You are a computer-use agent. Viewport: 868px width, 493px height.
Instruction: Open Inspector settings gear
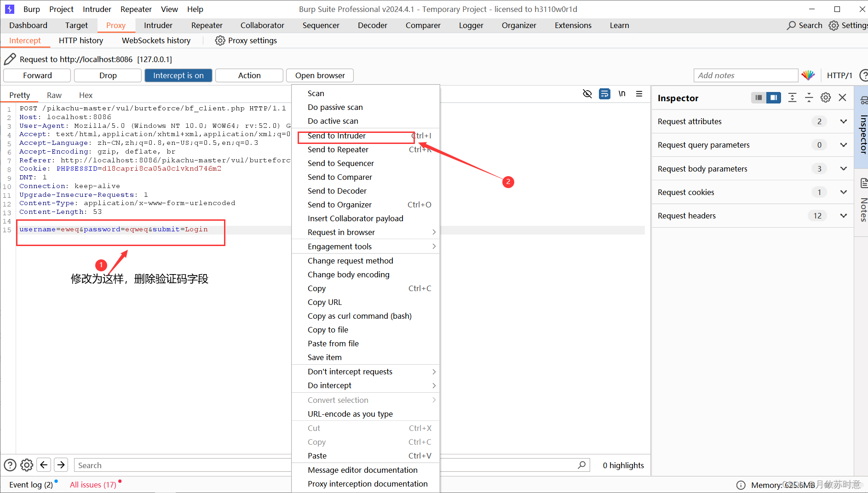[826, 97]
